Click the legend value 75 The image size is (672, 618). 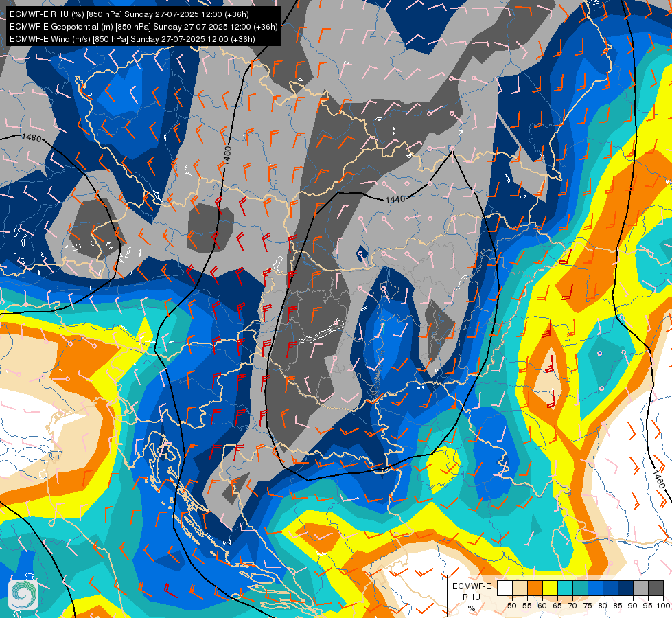coord(588,606)
